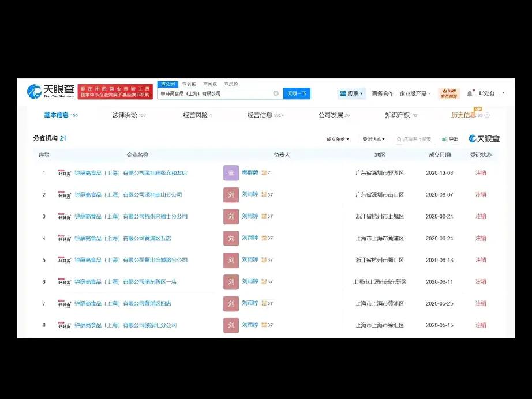Open the notification bell icon
This screenshot has height=399, width=532.
[470, 93]
